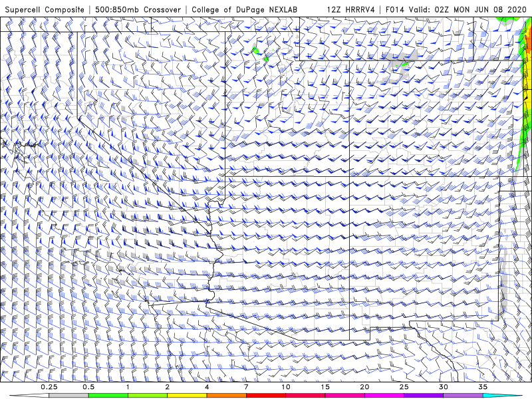Click the 0.25 color scale value
The height and width of the screenshot is (399, 532).
pos(49,387)
